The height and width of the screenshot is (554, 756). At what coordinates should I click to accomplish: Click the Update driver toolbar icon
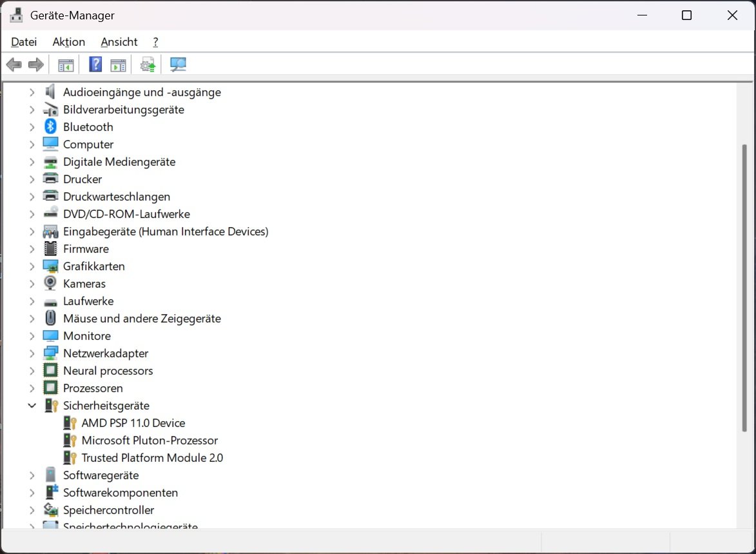(148, 64)
